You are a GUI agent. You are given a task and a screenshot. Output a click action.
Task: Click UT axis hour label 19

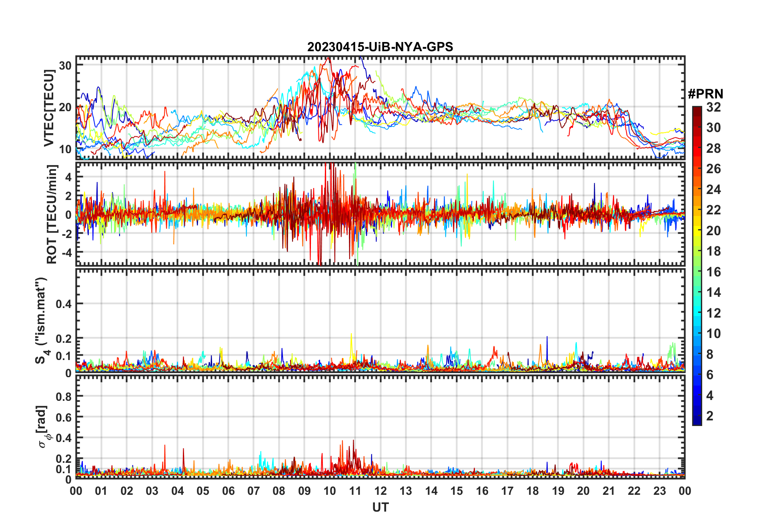pyautogui.click(x=558, y=491)
